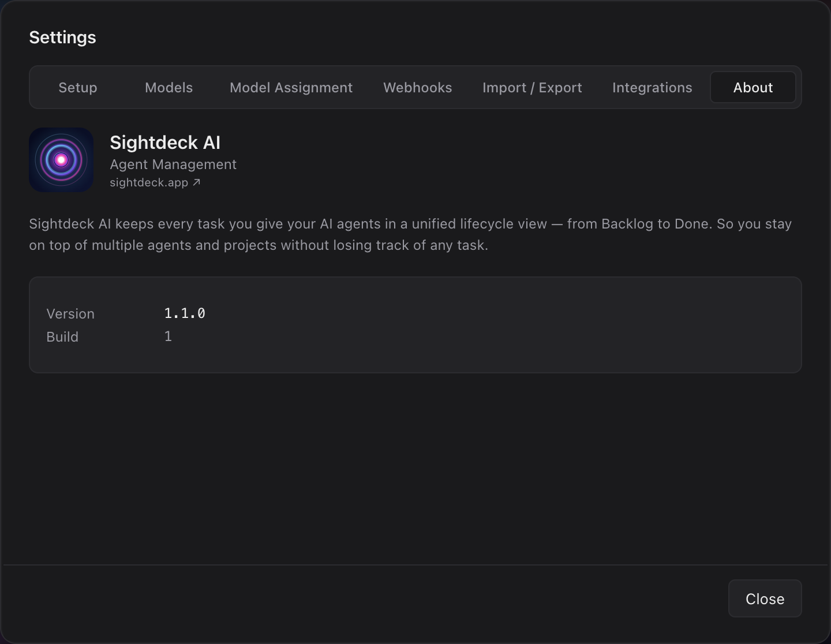
Task: Open the sightdeck.app website link
Action: (x=155, y=182)
